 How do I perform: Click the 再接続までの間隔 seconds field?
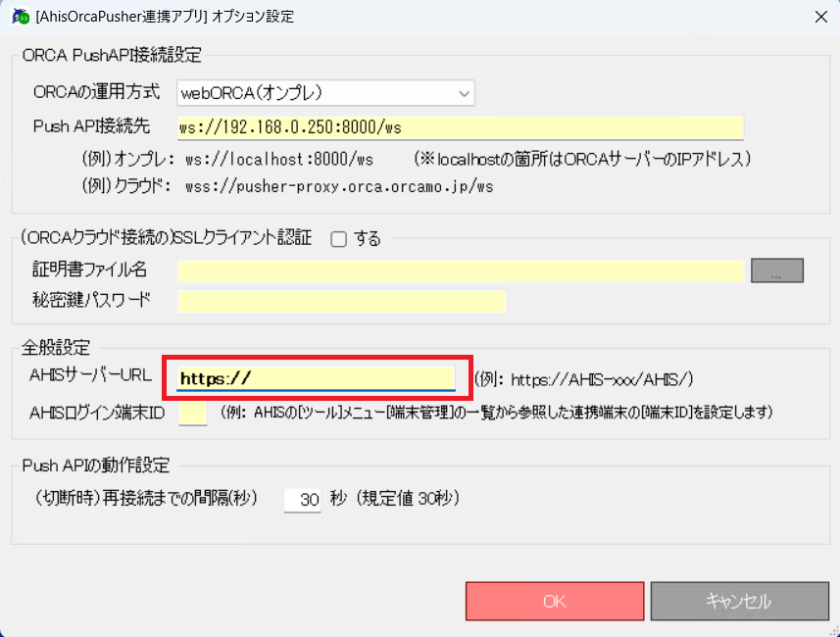[x=302, y=499]
